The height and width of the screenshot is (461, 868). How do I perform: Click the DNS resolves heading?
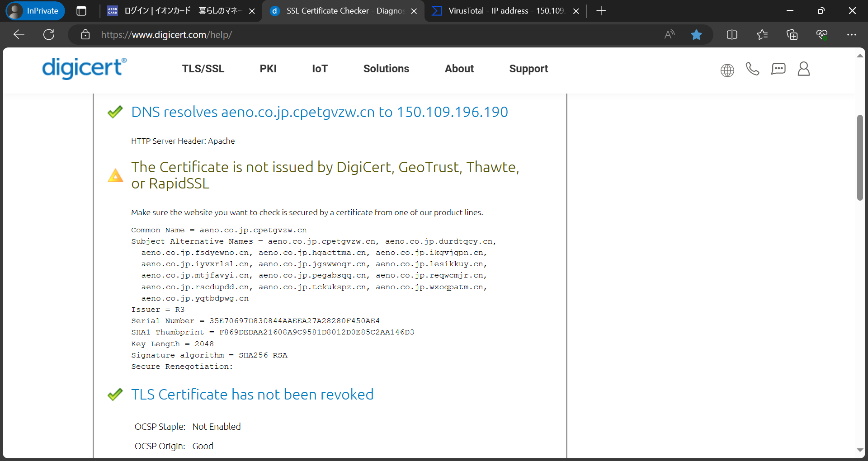320,112
